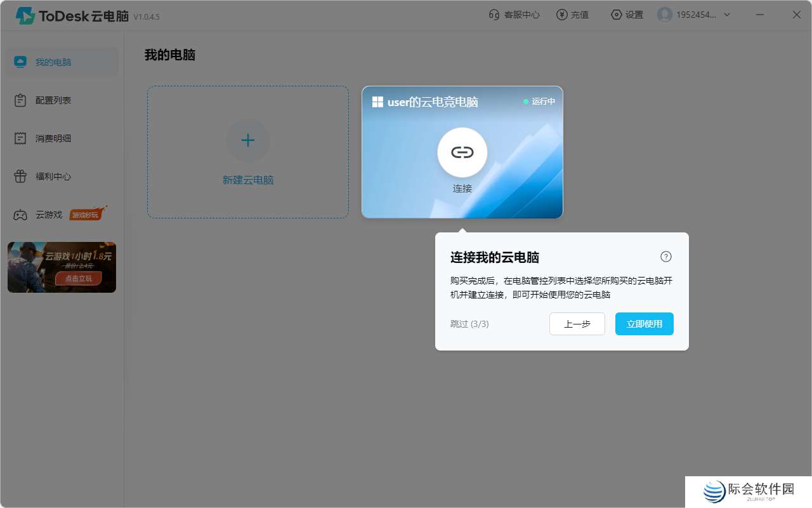Go to 消费明细 sidebar item

pos(53,138)
